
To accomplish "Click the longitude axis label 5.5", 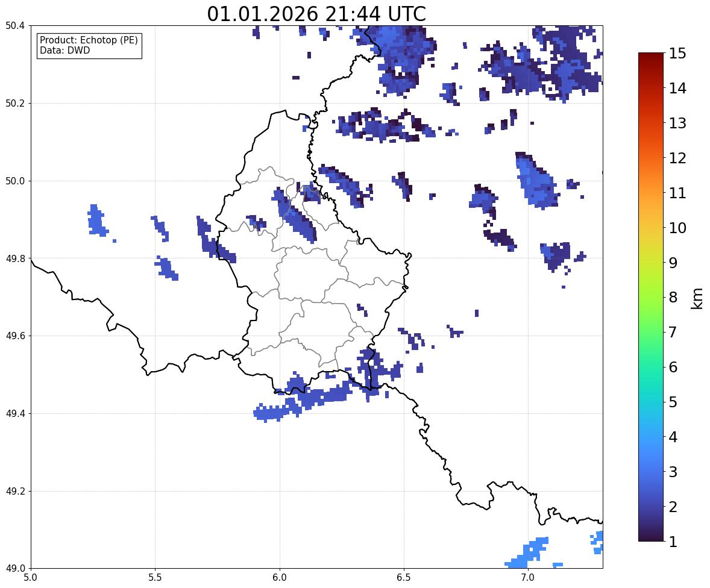I will tap(155, 578).
